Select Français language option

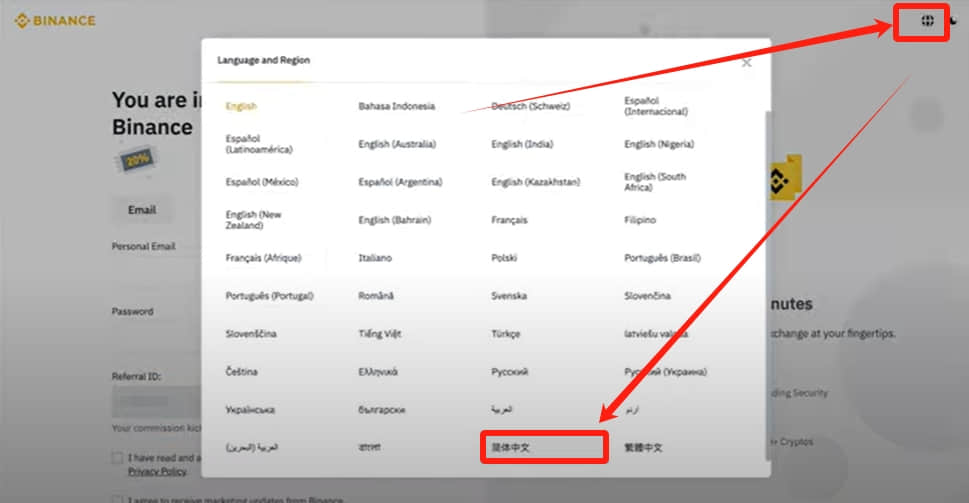[x=509, y=220]
